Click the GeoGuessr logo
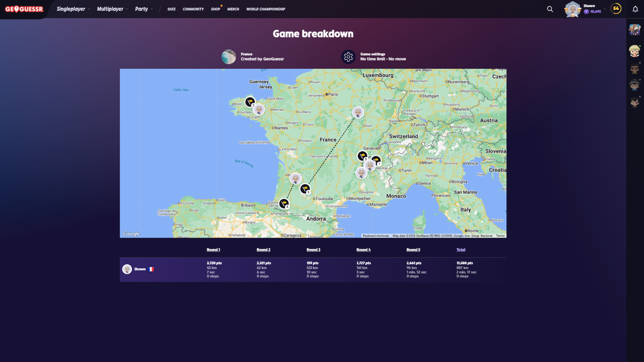 point(24,9)
